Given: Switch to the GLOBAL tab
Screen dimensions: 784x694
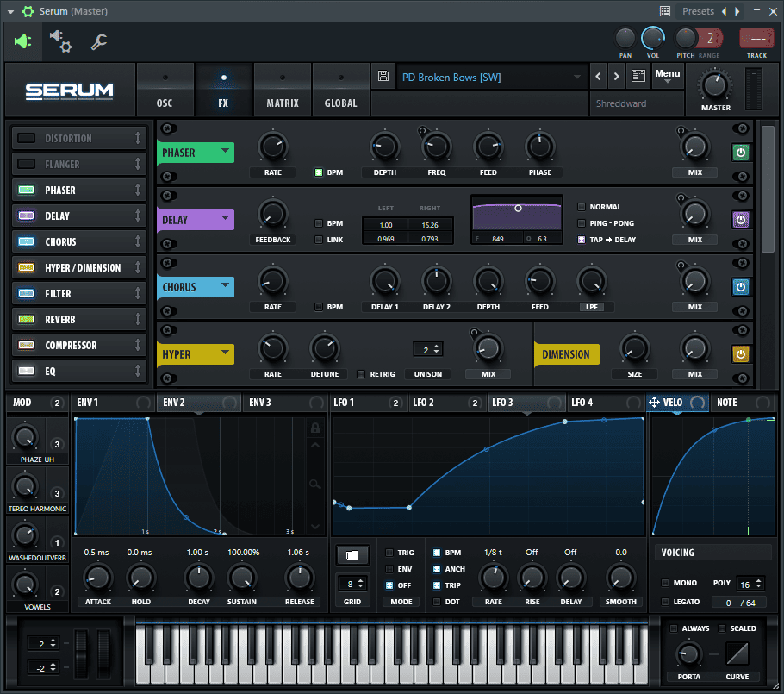Looking at the screenshot, I should (340, 90).
